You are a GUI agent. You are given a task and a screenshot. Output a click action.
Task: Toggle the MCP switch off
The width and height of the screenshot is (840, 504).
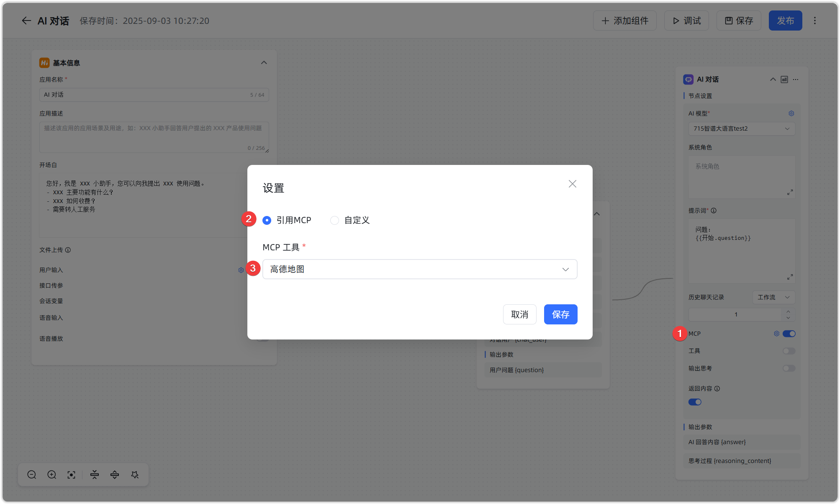click(789, 334)
